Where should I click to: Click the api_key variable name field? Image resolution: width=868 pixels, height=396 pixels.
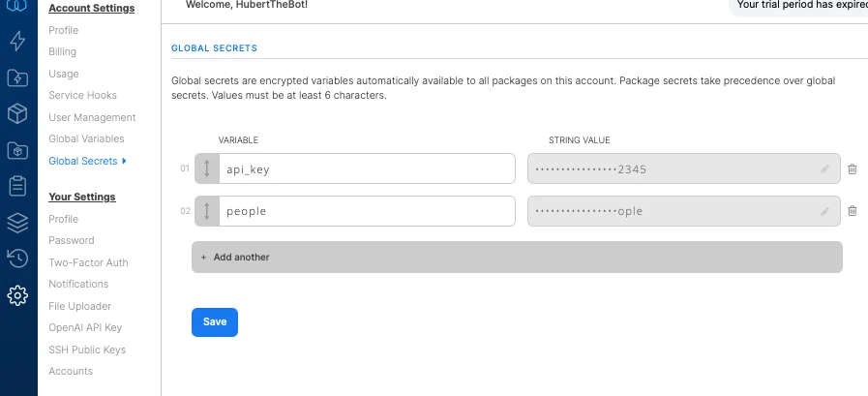[367, 168]
